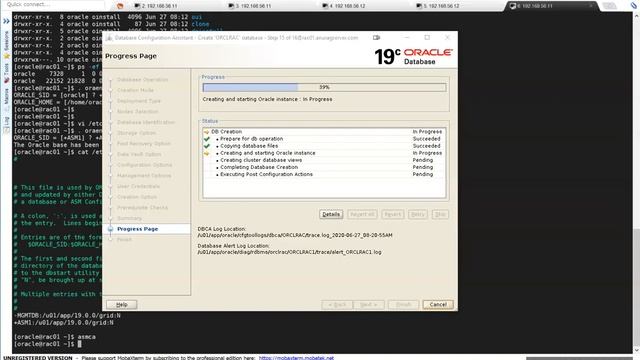
Task: Click the paperclip attachment icon
Action: coord(633,6)
